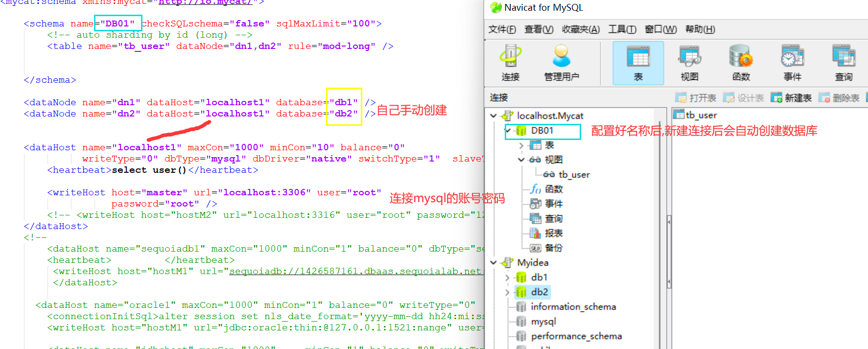Viewport: 868px width, 349px height.
Task: Select 查询 node under DB01 tree
Action: pyautogui.click(x=554, y=218)
